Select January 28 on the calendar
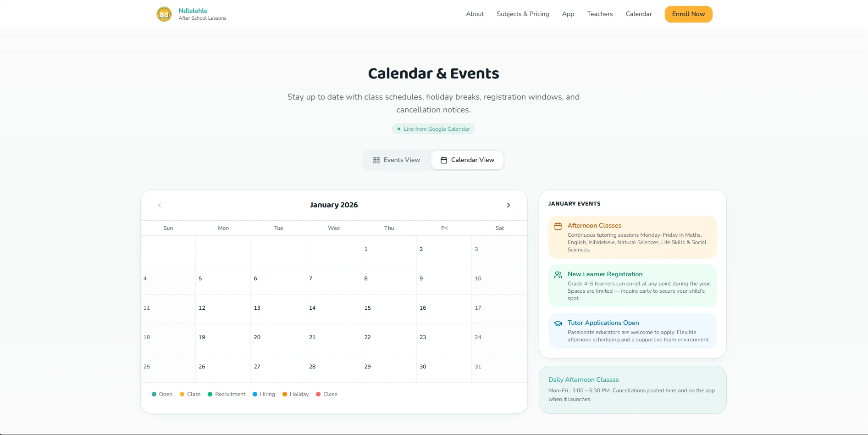Screen dimensions: 868x435 click(x=333, y=368)
